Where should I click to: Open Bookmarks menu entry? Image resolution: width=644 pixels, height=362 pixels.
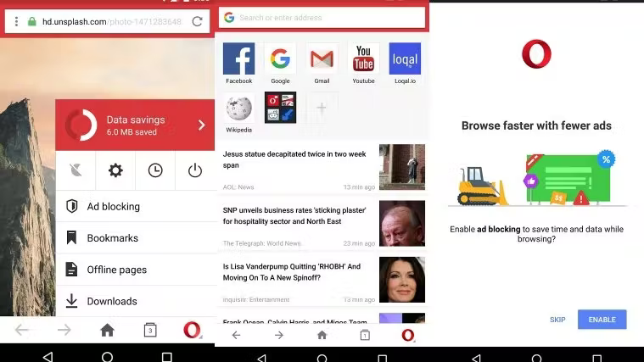pyautogui.click(x=135, y=238)
